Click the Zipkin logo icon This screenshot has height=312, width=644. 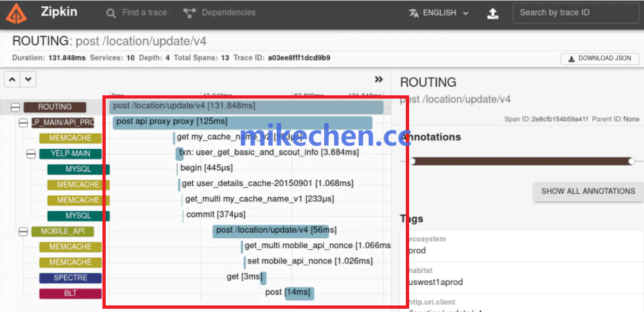17,14
